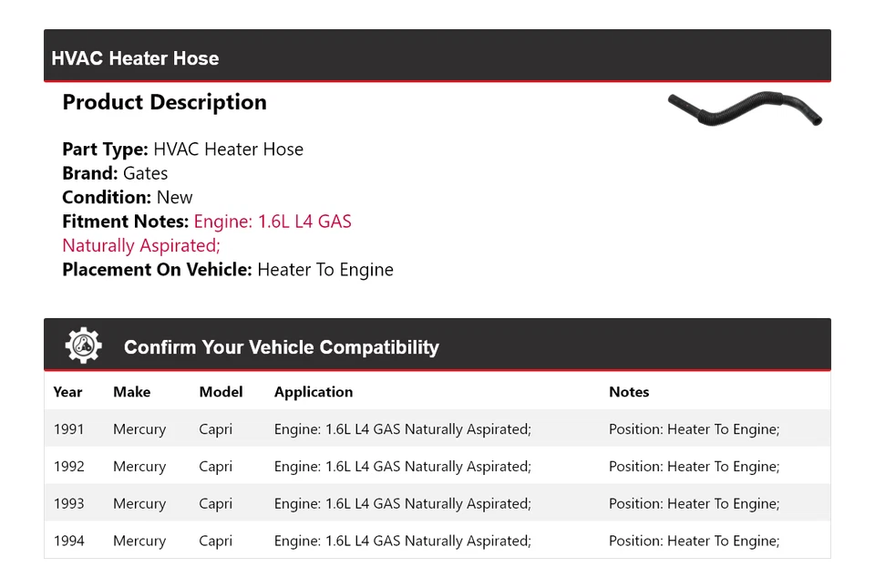Select the Notes column header

629,392
